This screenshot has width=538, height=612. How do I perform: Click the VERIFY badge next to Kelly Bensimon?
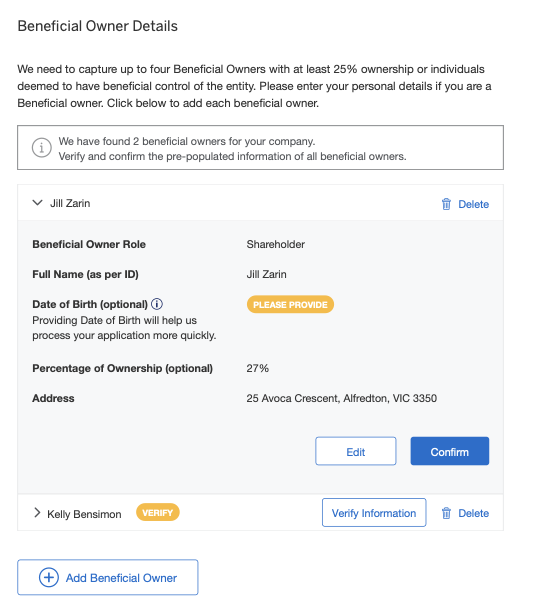(157, 512)
